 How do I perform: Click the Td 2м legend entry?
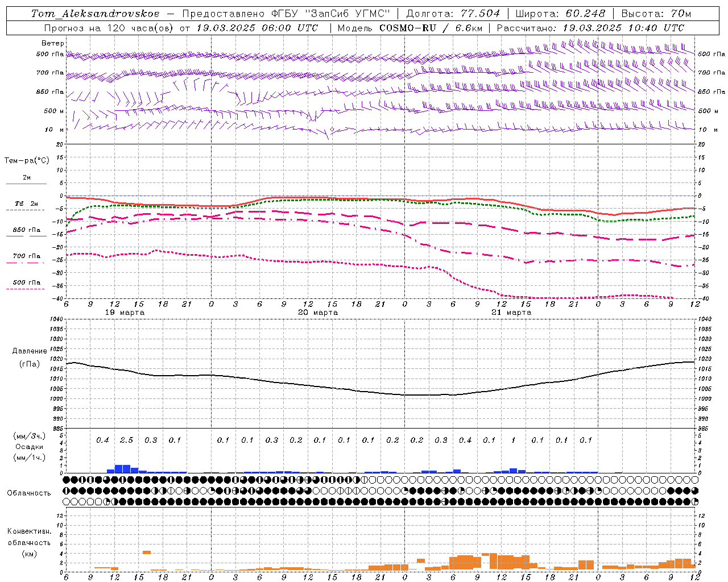(x=26, y=203)
